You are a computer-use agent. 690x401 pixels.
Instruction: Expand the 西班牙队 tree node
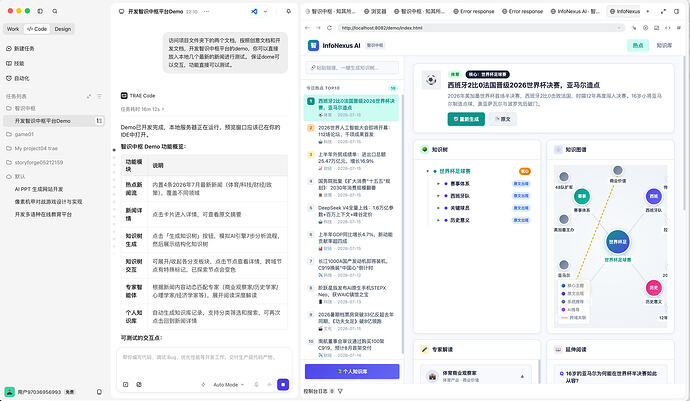(x=438, y=196)
